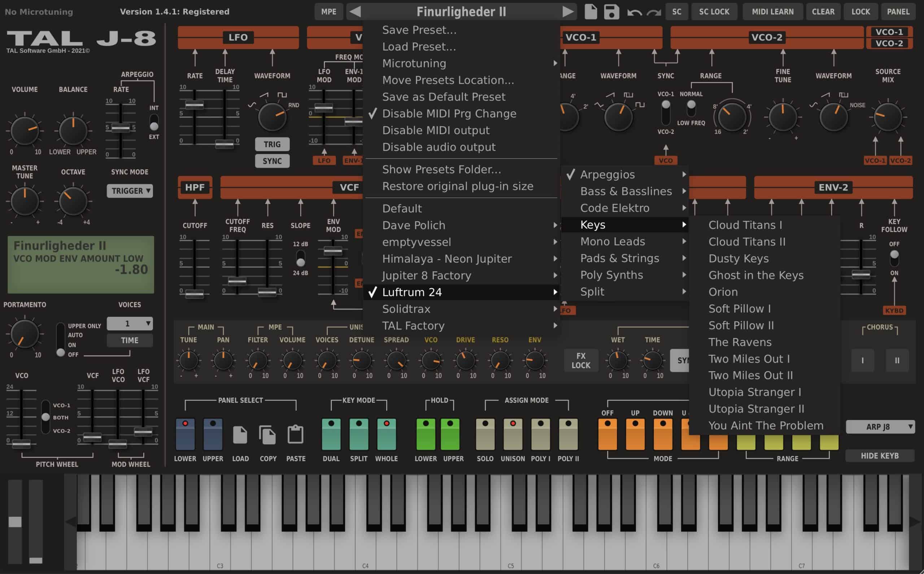The height and width of the screenshot is (574, 924).
Task: Click the BALANCE knob
Action: 73,131
